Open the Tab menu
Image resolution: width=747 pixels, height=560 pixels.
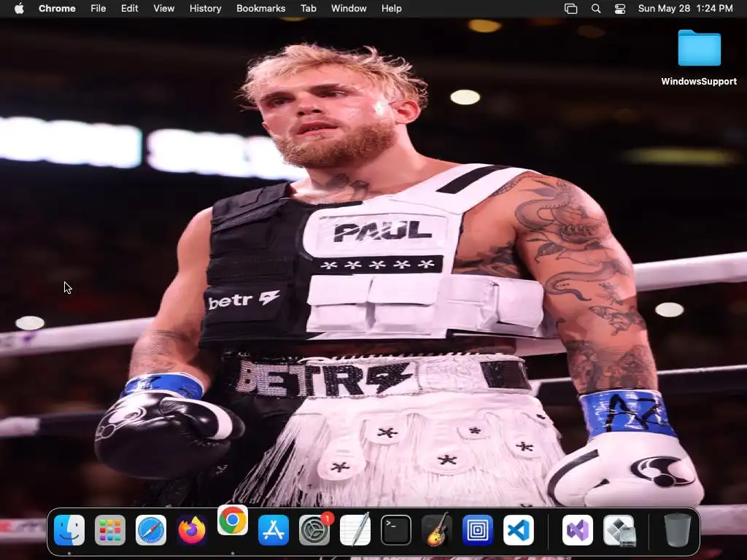(309, 9)
